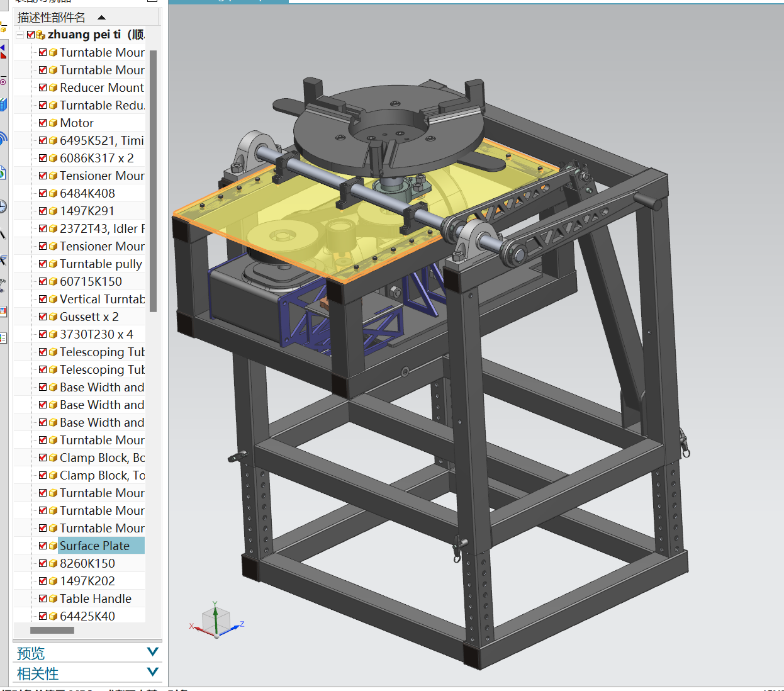The image size is (784, 691).
Task: Open the History clock icon in the sidebar
Action: (3, 206)
